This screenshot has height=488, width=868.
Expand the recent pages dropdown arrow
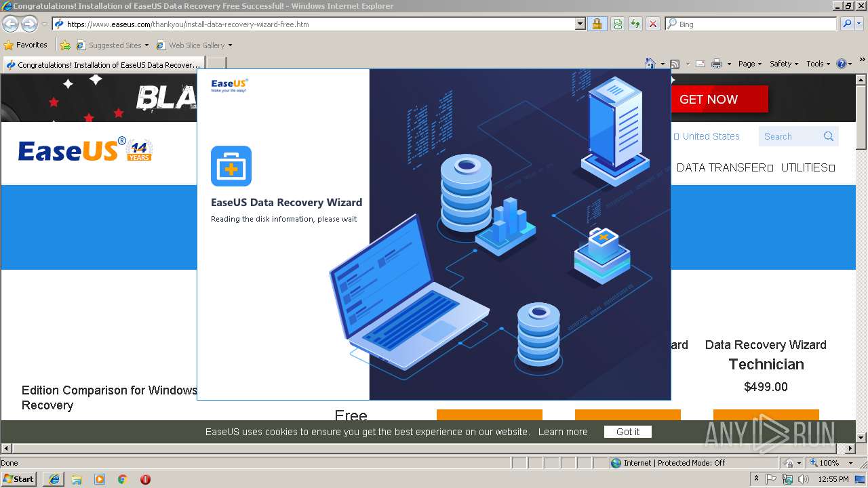pyautogui.click(x=44, y=24)
